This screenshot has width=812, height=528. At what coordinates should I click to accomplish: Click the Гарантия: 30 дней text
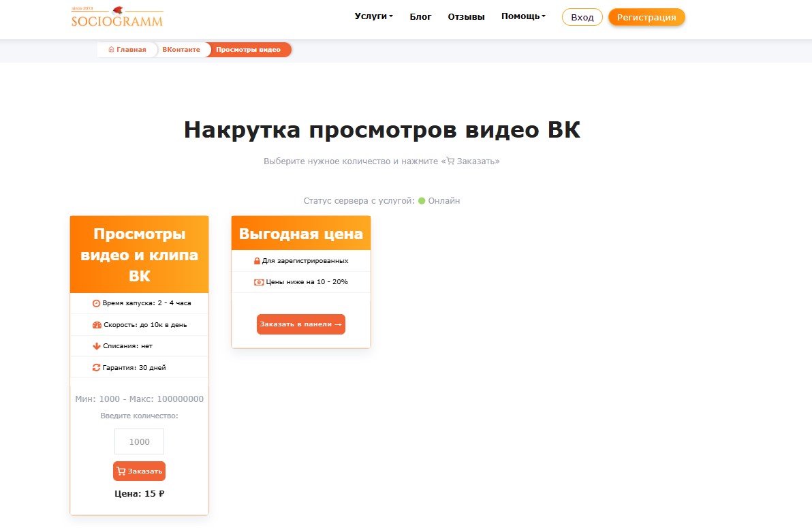134,367
